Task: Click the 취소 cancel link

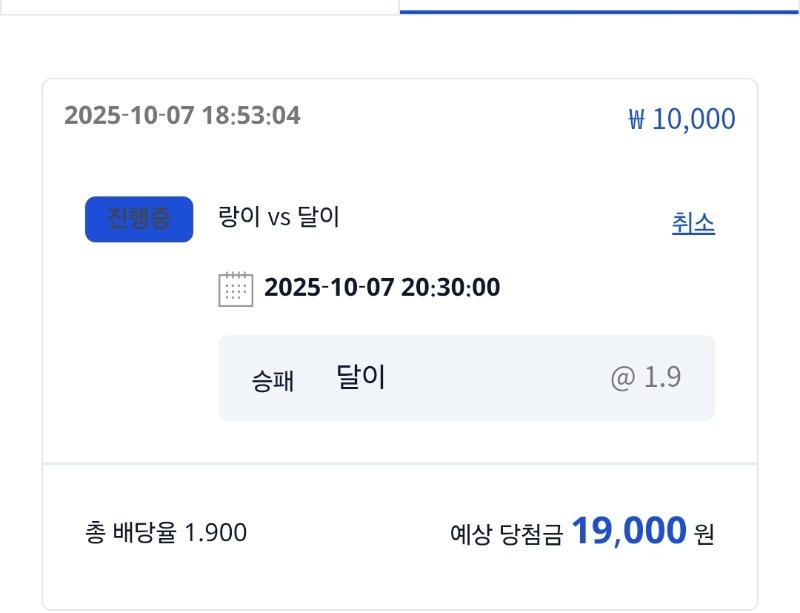Action: pyautogui.click(x=693, y=223)
